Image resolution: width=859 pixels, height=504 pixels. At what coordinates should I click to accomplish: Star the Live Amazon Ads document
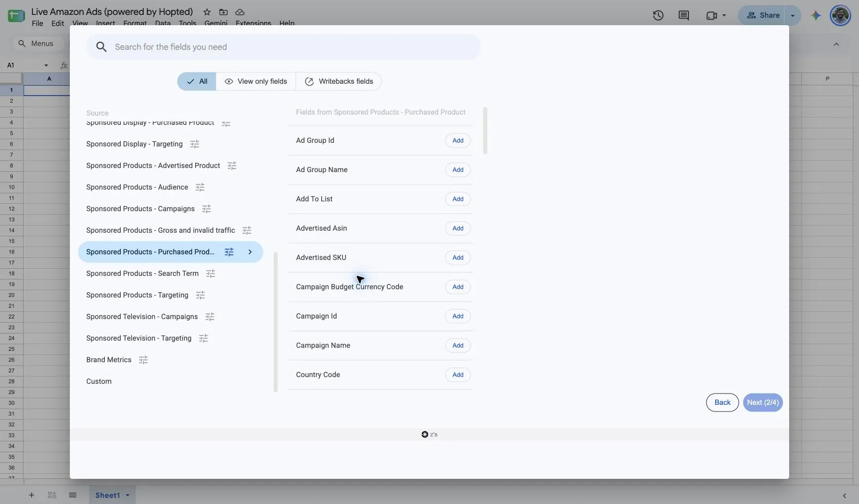tap(207, 12)
